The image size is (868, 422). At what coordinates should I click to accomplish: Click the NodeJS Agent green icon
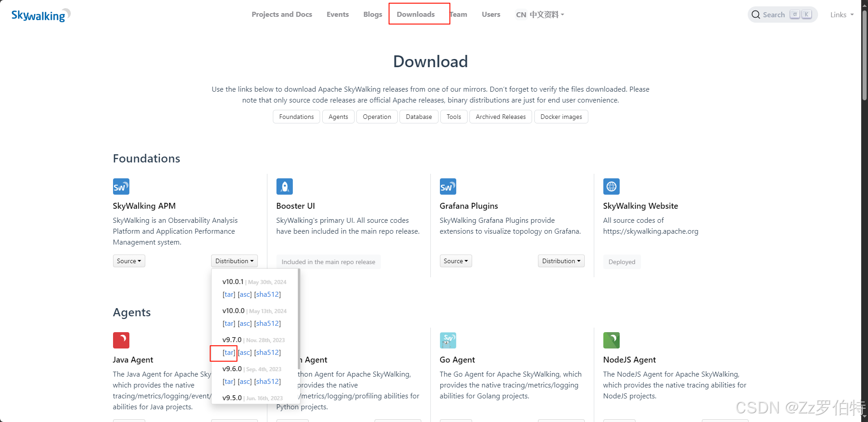click(x=612, y=340)
